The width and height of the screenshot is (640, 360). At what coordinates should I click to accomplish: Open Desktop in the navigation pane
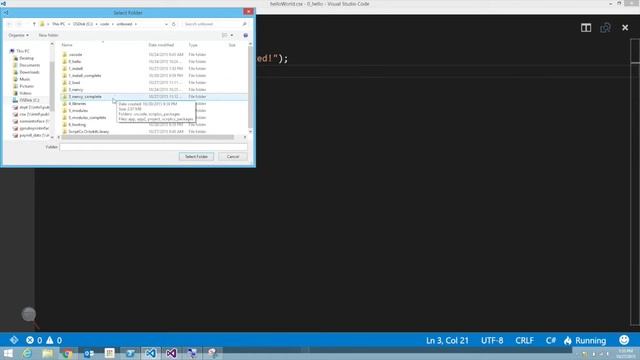coord(27,58)
